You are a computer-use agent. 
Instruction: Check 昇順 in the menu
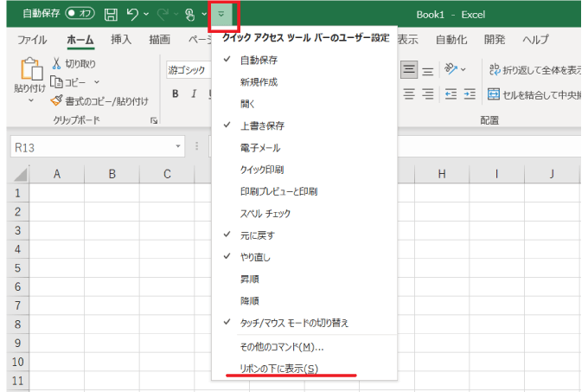[x=304, y=280]
